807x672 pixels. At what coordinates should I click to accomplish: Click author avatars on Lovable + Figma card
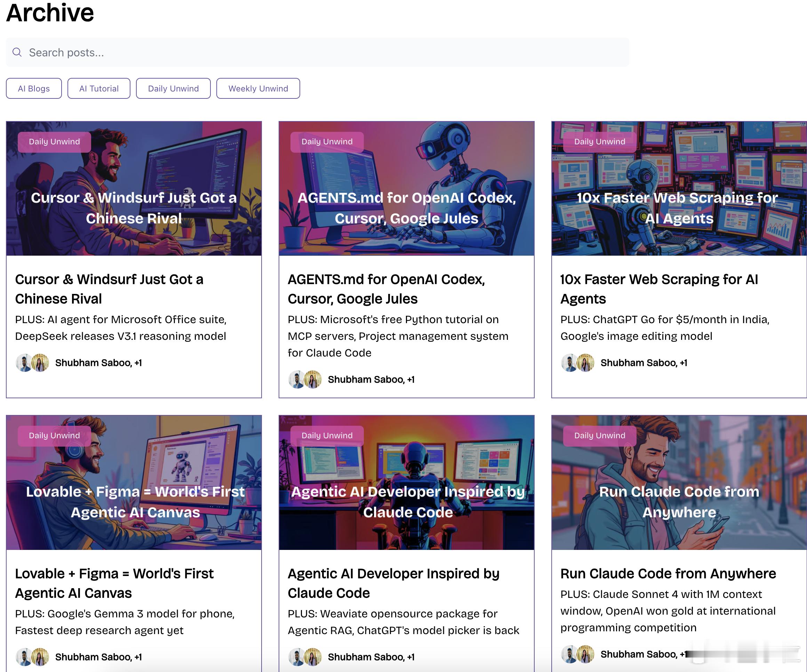pos(32,657)
